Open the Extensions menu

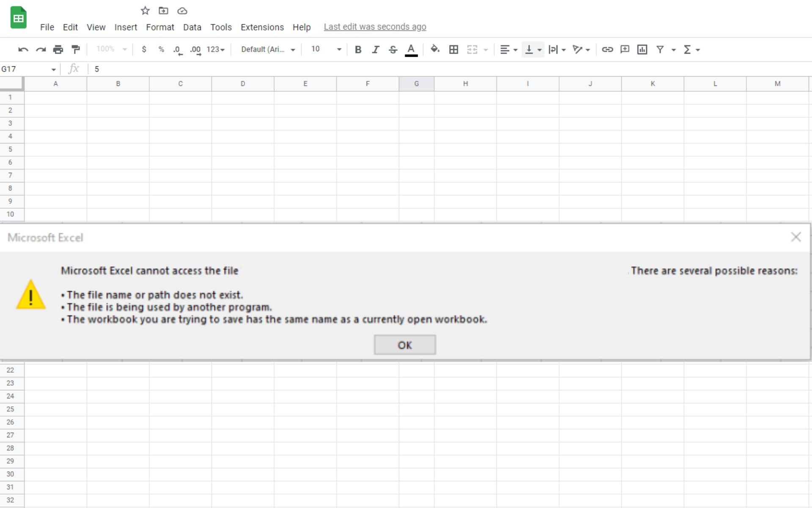(x=261, y=26)
